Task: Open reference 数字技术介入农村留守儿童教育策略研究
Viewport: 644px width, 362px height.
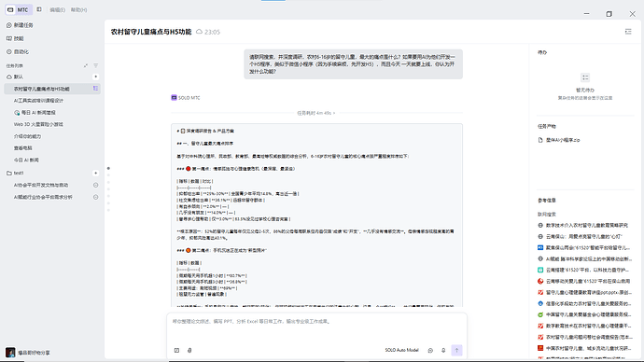Action: pos(582,226)
